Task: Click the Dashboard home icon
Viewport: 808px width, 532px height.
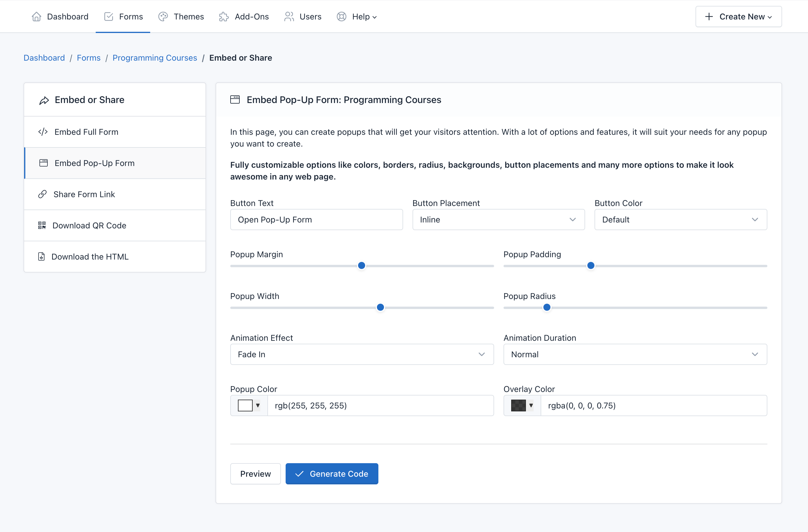Action: [x=36, y=16]
